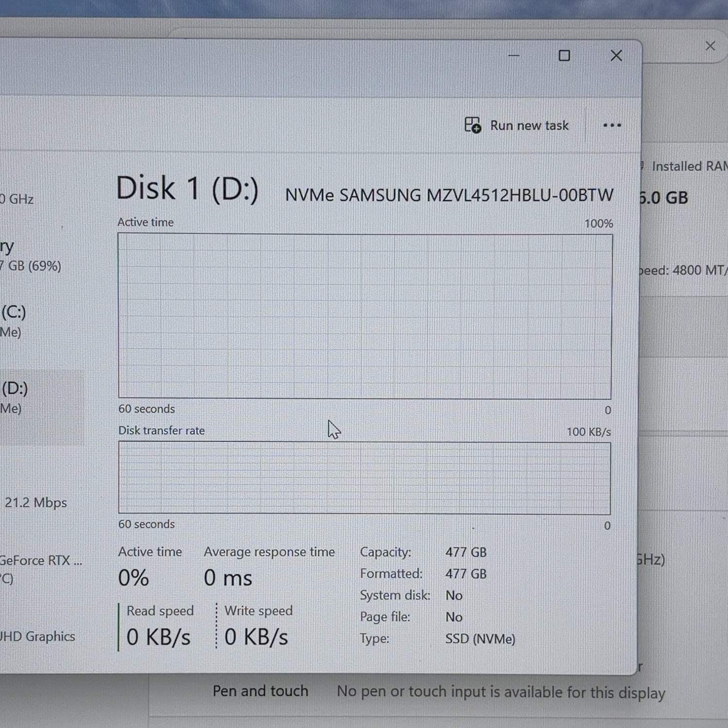The width and height of the screenshot is (728, 728).
Task: Minimize the Task Manager window
Action: click(x=513, y=56)
